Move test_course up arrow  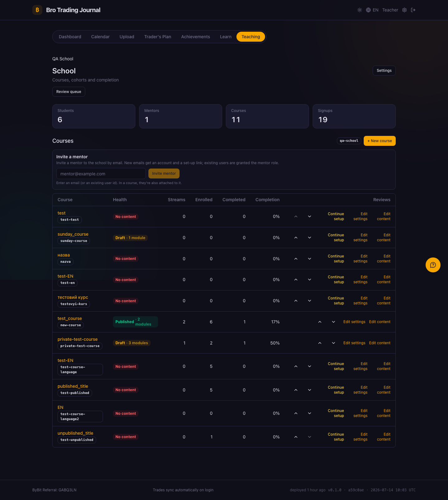click(320, 322)
